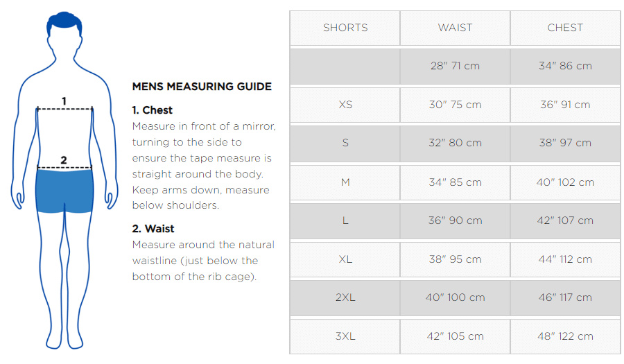Select the SHORTS column header
The image size is (624, 364).
tap(345, 28)
